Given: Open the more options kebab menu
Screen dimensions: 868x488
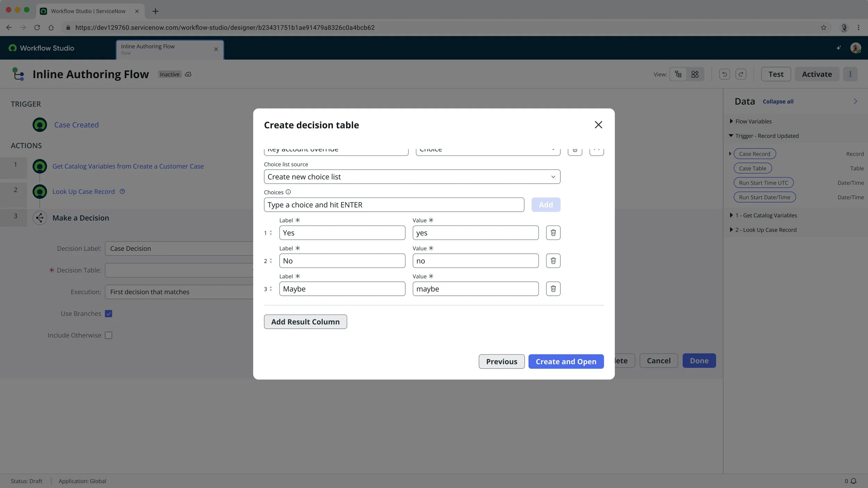Looking at the screenshot, I should point(850,74).
